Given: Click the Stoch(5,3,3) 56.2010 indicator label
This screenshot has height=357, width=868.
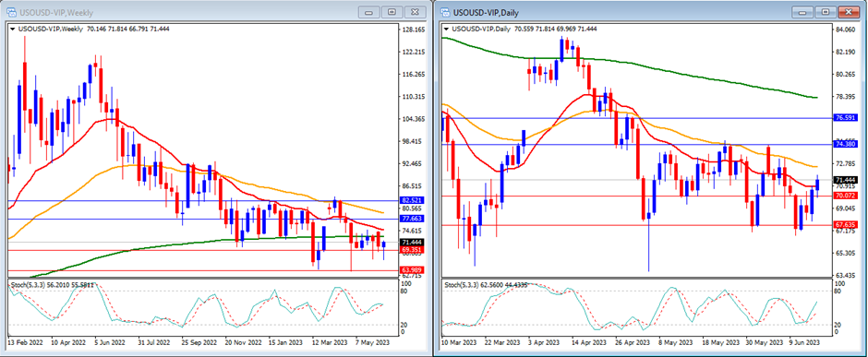Looking at the screenshot, I should 52,285.
